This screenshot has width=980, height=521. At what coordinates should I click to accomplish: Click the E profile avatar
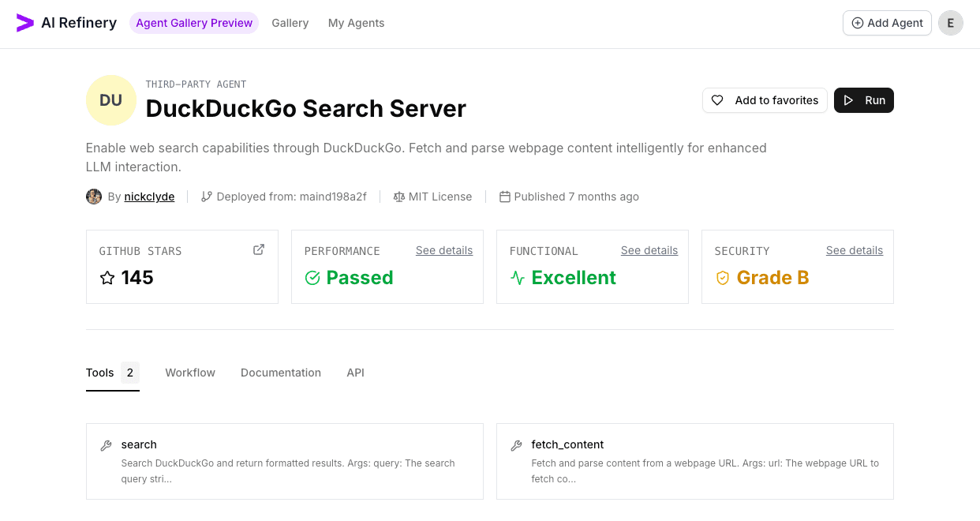[951, 23]
